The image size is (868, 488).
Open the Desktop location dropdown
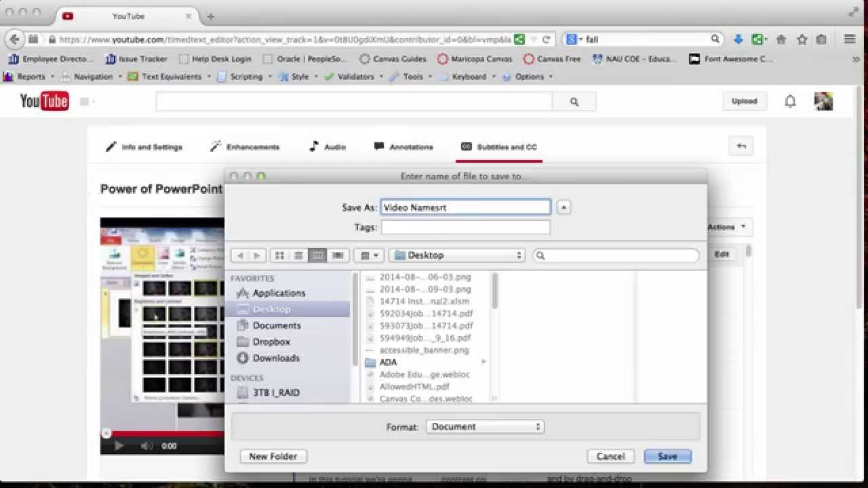click(x=458, y=256)
